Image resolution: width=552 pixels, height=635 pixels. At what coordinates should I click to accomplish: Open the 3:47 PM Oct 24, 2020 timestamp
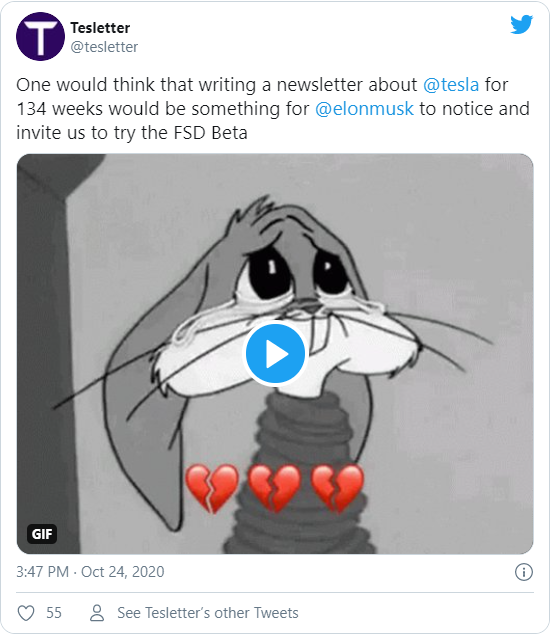tap(90, 572)
